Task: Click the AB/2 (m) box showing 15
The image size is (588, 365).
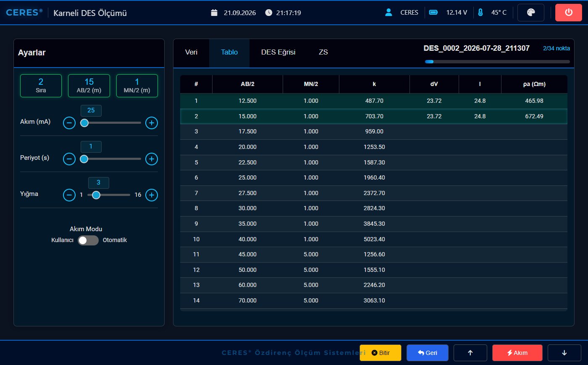Action: pos(89,86)
